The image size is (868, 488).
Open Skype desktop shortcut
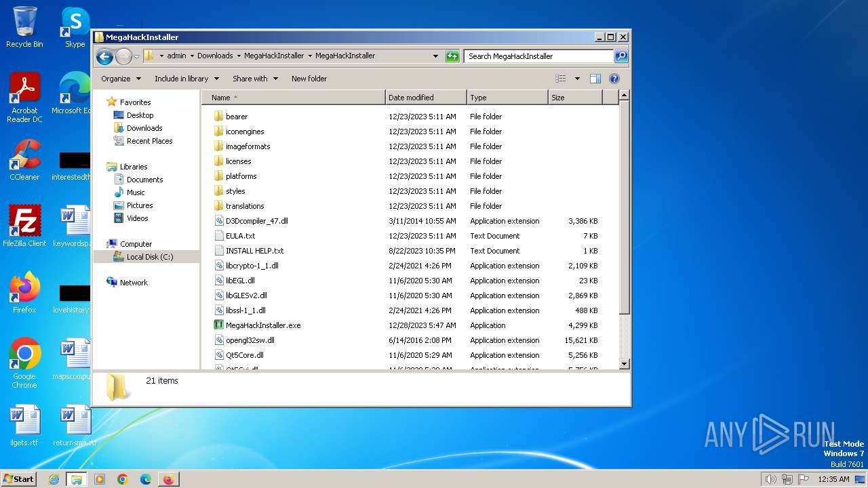coord(75,27)
